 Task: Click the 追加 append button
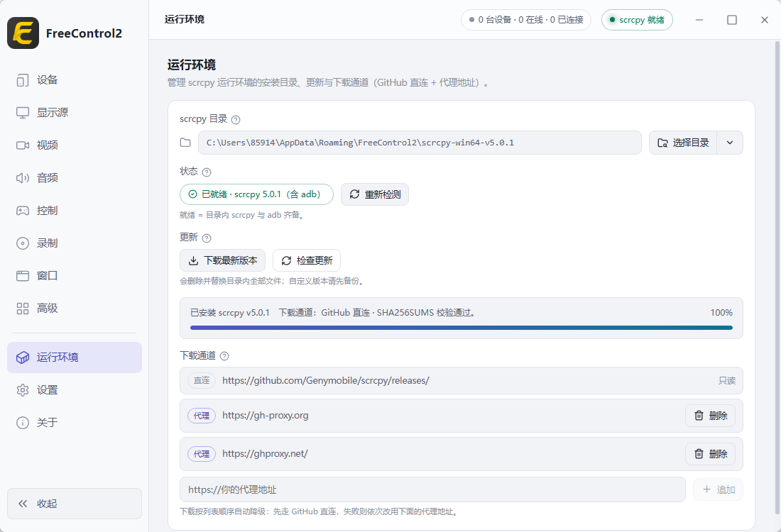click(719, 489)
